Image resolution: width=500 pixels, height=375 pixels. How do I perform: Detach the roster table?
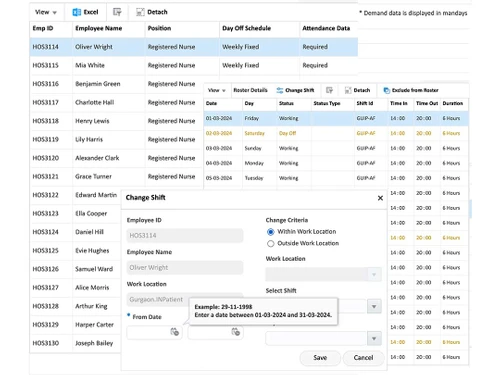click(x=357, y=90)
